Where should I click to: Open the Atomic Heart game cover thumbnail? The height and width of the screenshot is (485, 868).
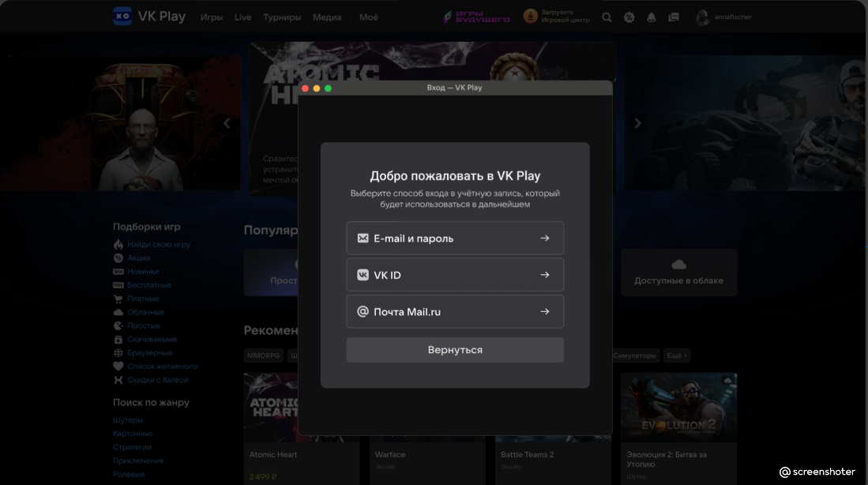click(x=271, y=408)
